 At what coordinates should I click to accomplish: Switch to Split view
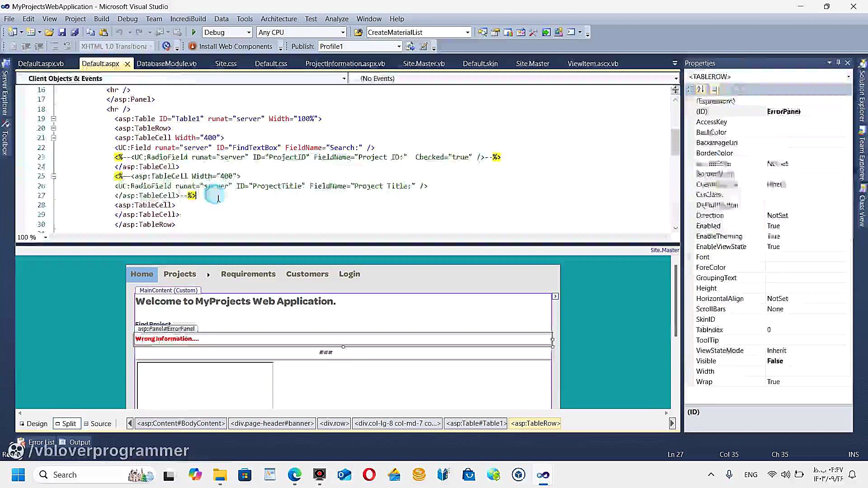tap(66, 423)
